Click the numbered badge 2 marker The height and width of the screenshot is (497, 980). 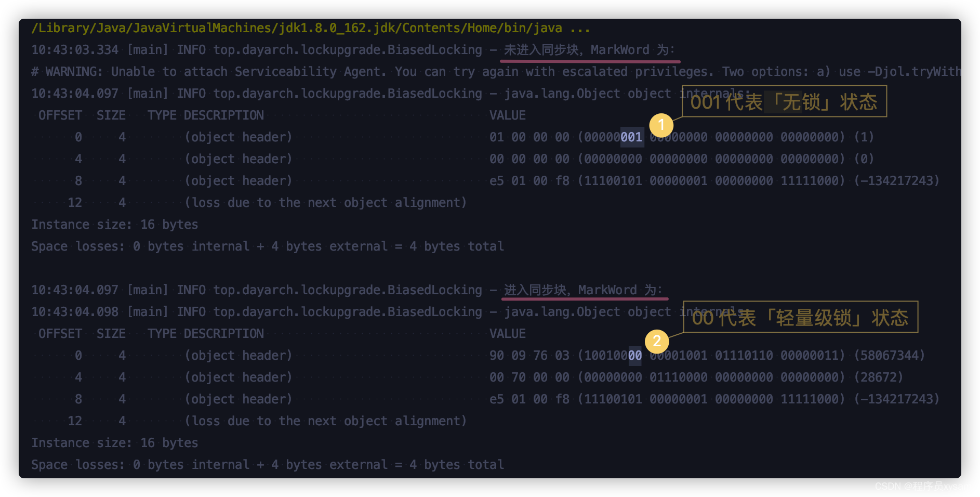coord(657,342)
